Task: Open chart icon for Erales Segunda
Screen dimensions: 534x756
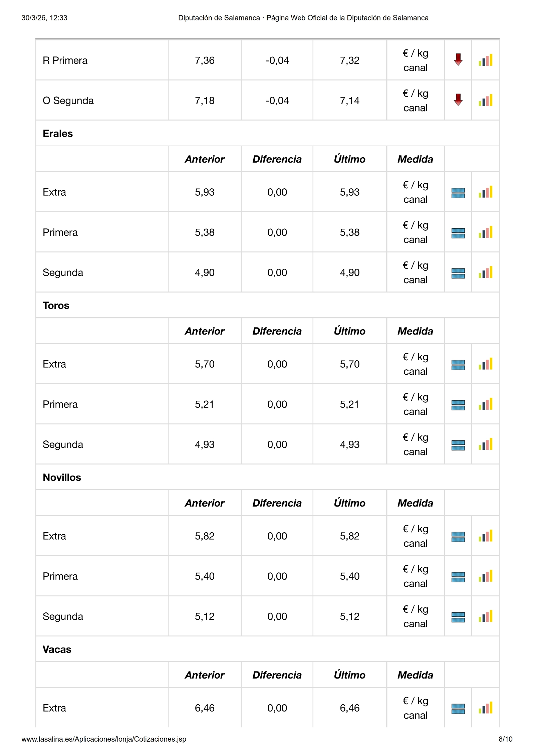Action: tap(485, 272)
